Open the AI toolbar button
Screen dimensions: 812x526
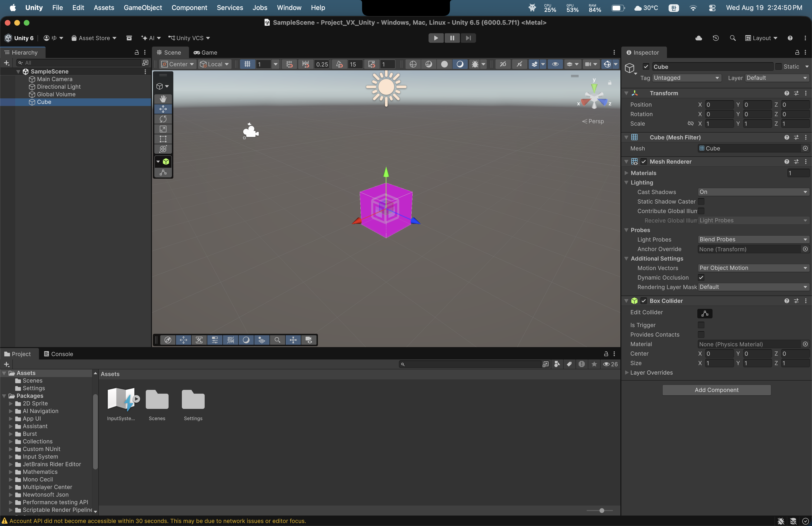(x=151, y=38)
